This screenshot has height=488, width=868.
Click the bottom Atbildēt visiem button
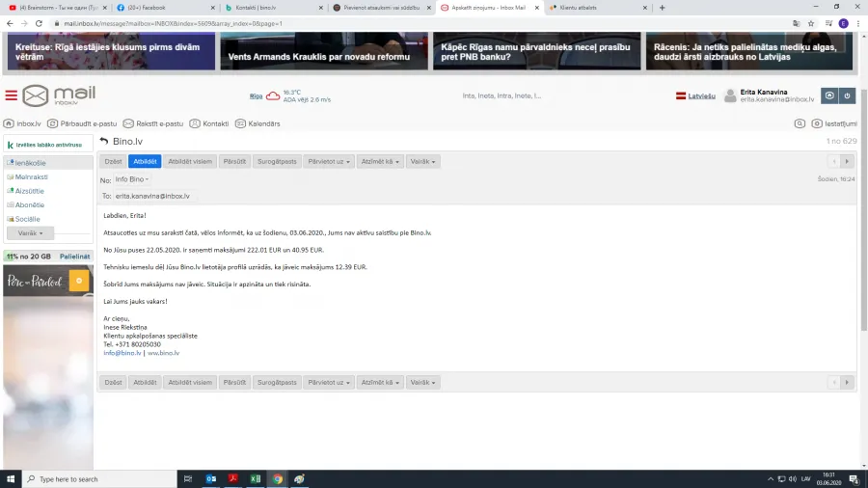click(190, 382)
